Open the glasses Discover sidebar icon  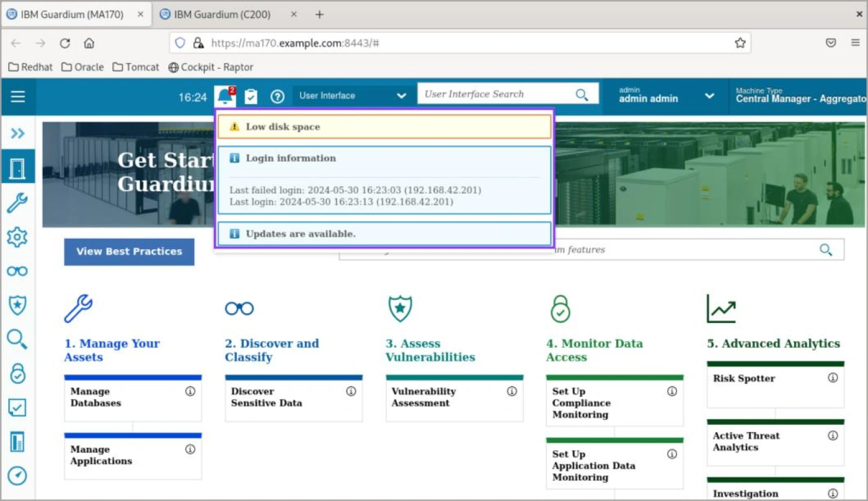[17, 271]
